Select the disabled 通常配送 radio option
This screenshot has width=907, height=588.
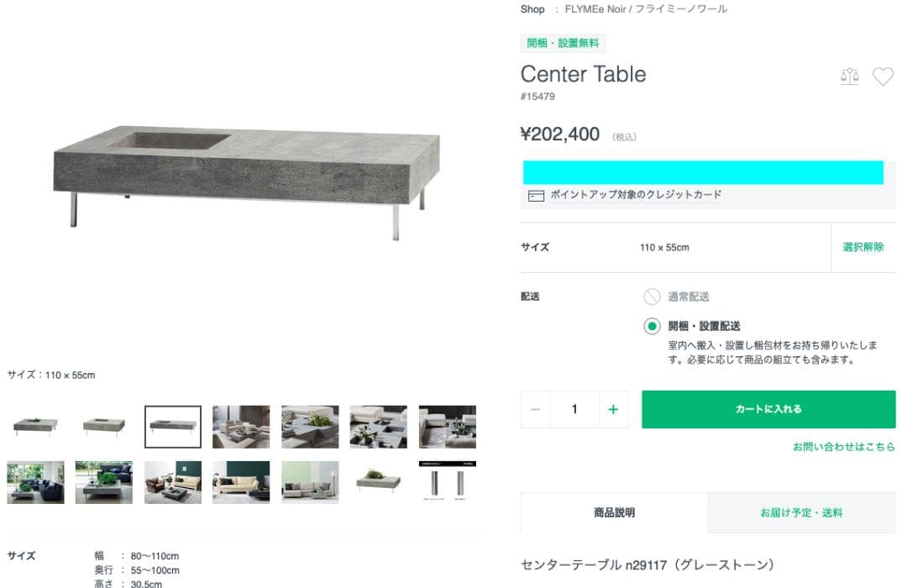pyautogui.click(x=652, y=297)
